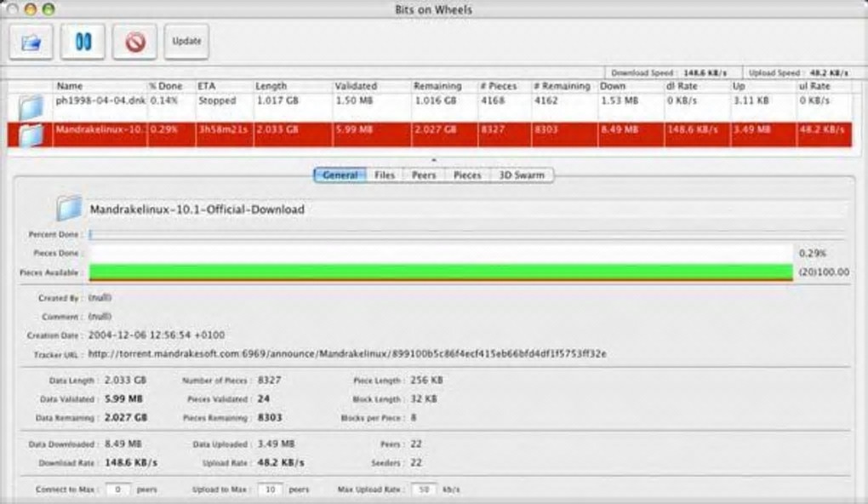The height and width of the screenshot is (504, 868).
Task: Click the 1.017 GB length cell
Action: click(277, 100)
